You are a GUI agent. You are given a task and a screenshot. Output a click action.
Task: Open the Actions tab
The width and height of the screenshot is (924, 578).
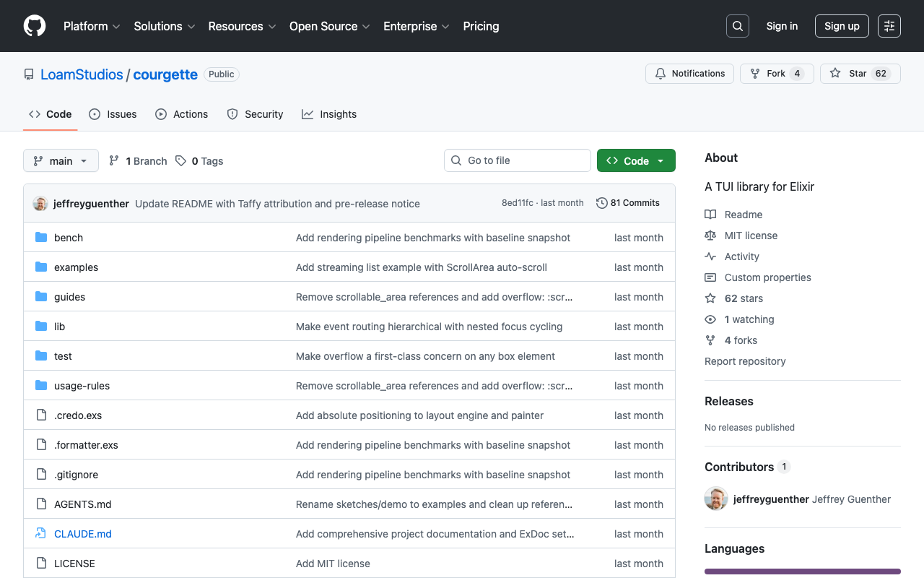pos(182,113)
